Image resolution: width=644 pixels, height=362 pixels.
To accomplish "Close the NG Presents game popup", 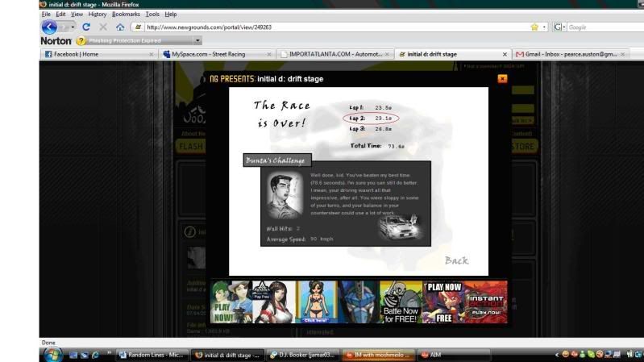I will click(502, 79).
